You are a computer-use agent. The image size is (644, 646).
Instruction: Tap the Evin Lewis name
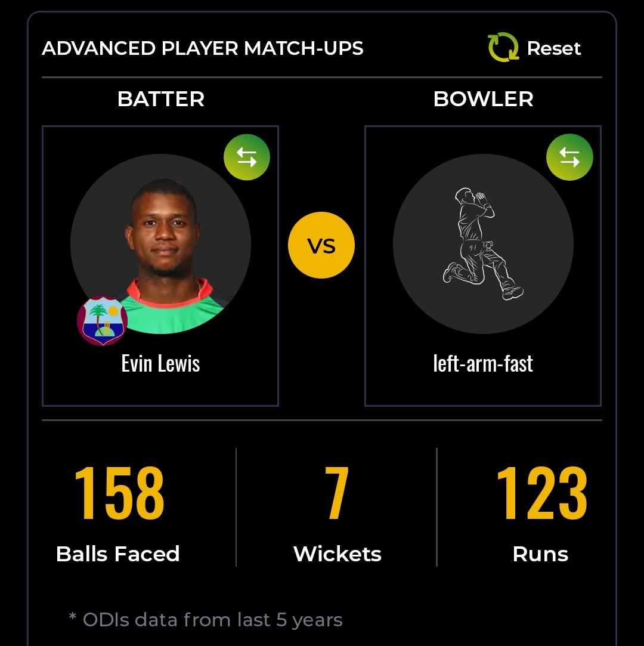click(160, 363)
